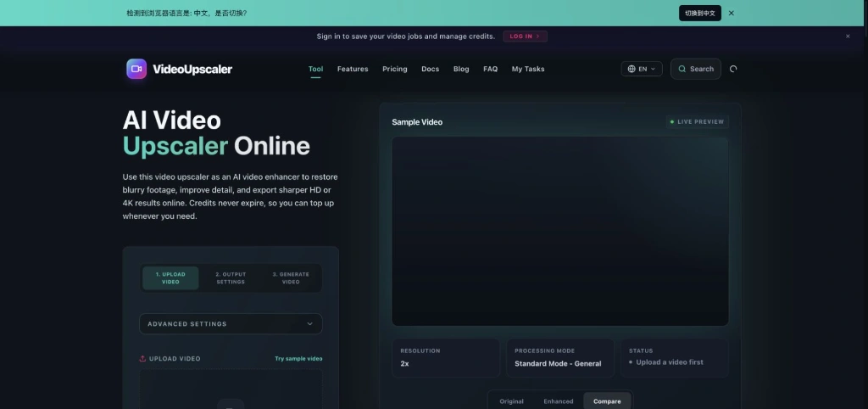The image size is (868, 409).
Task: Go to My Tasks
Action: (x=528, y=70)
